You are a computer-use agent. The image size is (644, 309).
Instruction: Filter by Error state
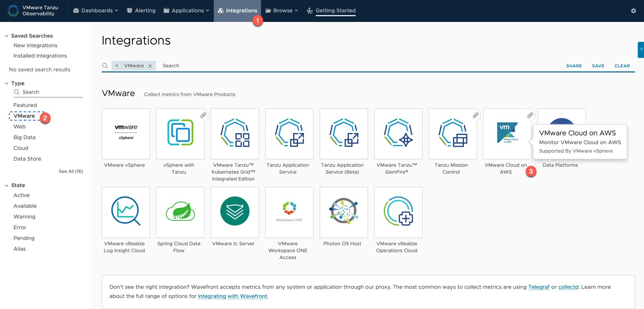click(x=20, y=227)
